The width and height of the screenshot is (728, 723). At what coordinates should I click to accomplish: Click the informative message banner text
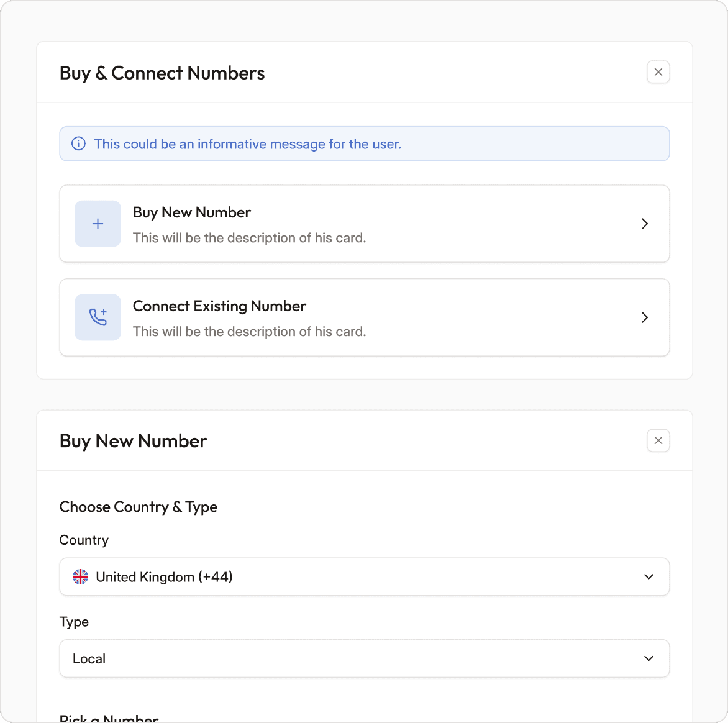coord(247,144)
